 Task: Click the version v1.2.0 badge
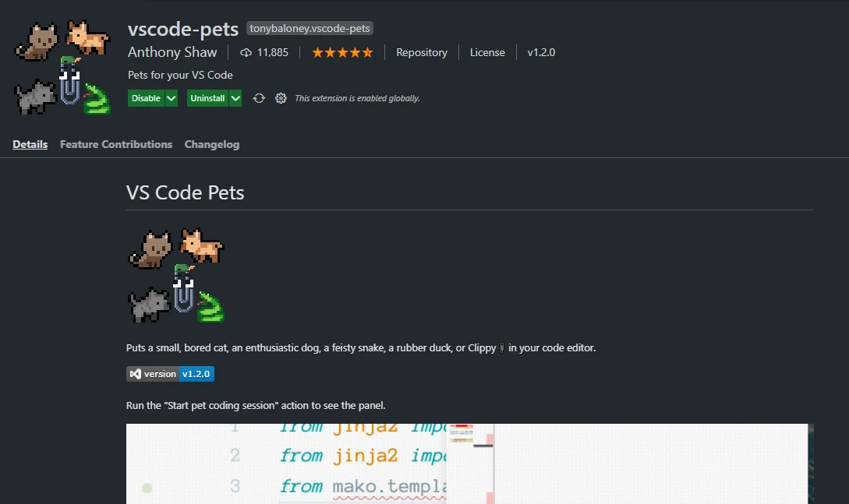click(170, 374)
